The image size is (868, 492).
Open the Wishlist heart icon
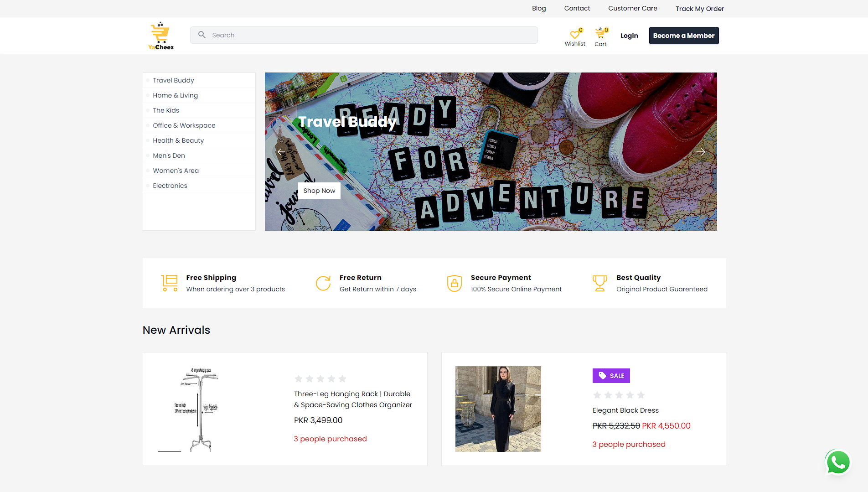[x=575, y=35]
